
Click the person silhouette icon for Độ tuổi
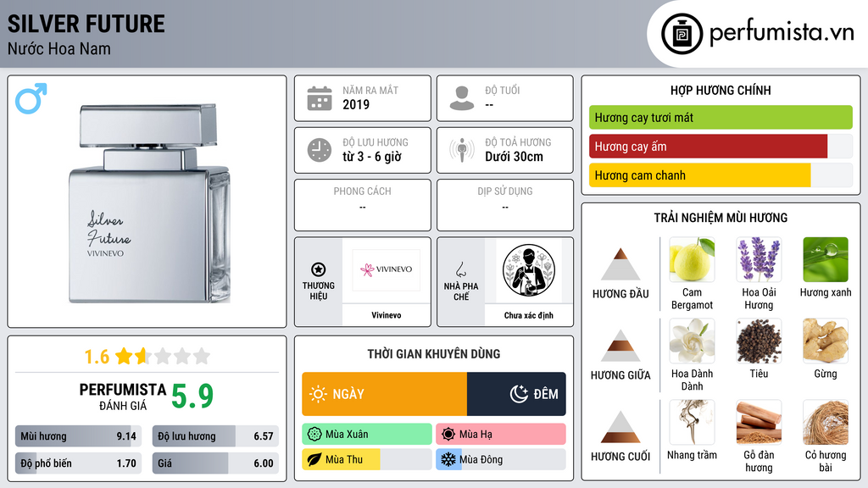pyautogui.click(x=462, y=98)
